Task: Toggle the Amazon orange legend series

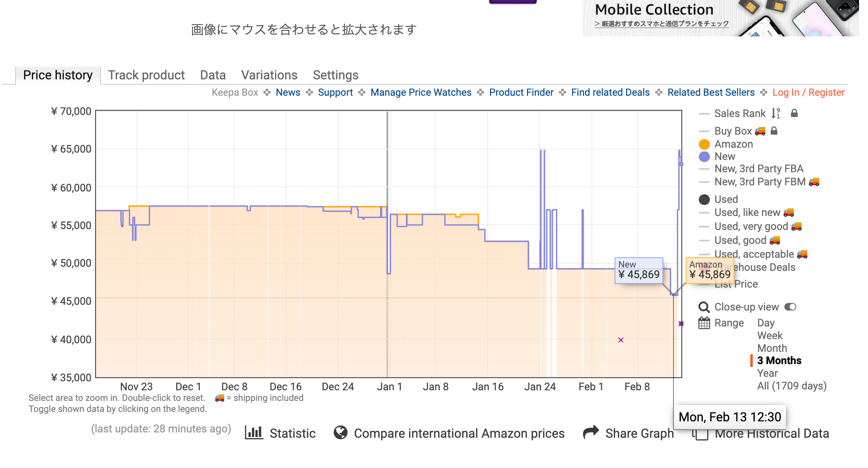Action: point(704,144)
